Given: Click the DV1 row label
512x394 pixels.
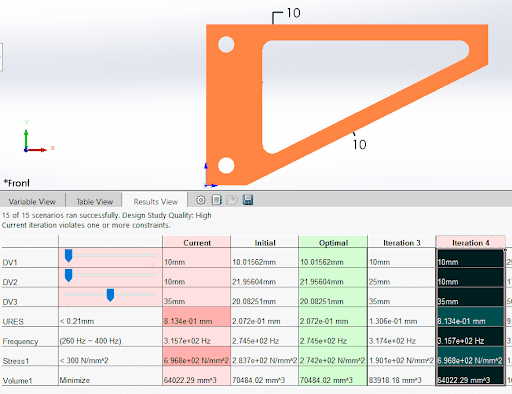Looking at the screenshot, I should point(10,263).
